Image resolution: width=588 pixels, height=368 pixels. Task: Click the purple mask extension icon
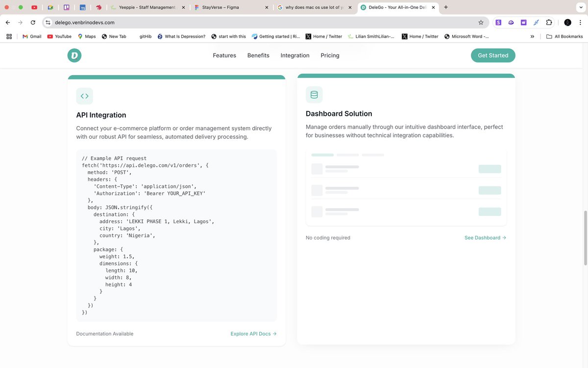(x=511, y=23)
